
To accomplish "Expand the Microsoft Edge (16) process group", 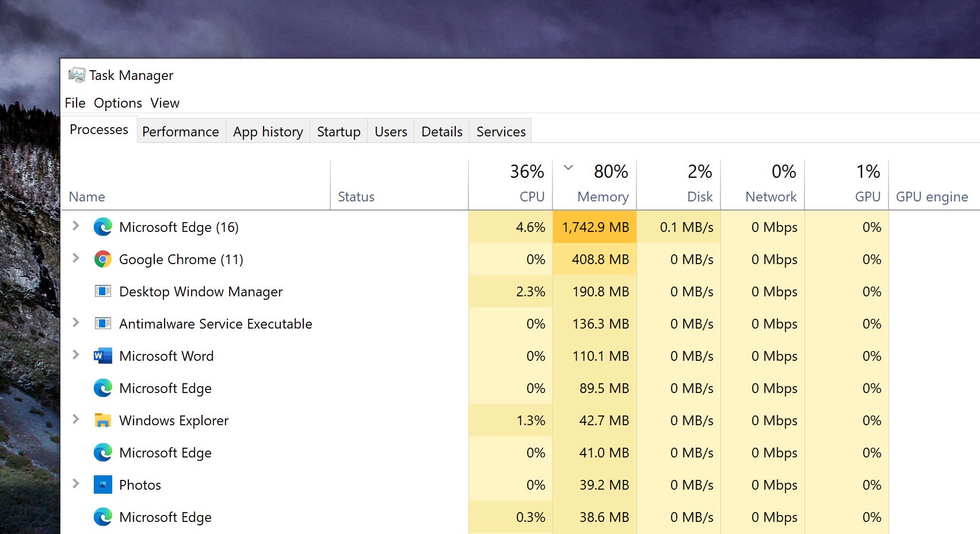I will tap(75, 226).
